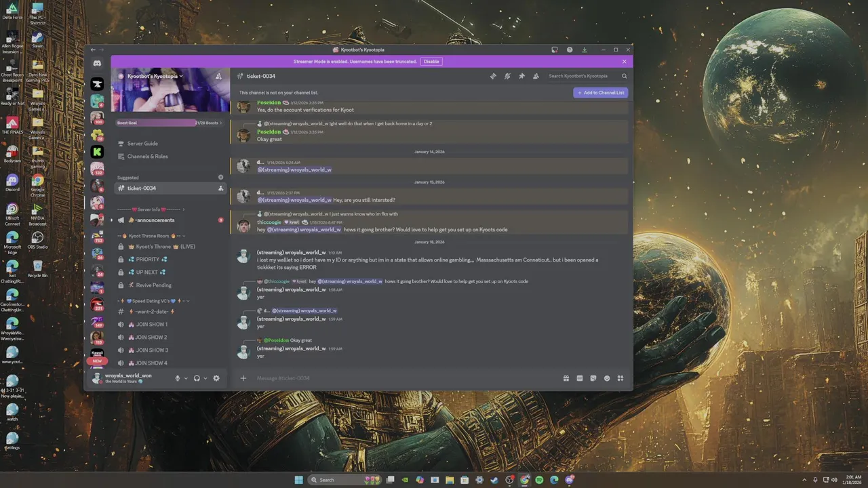The image size is (868, 488).
Task: Focus the Message #ticket-0034 input field
Action: pyautogui.click(x=407, y=378)
